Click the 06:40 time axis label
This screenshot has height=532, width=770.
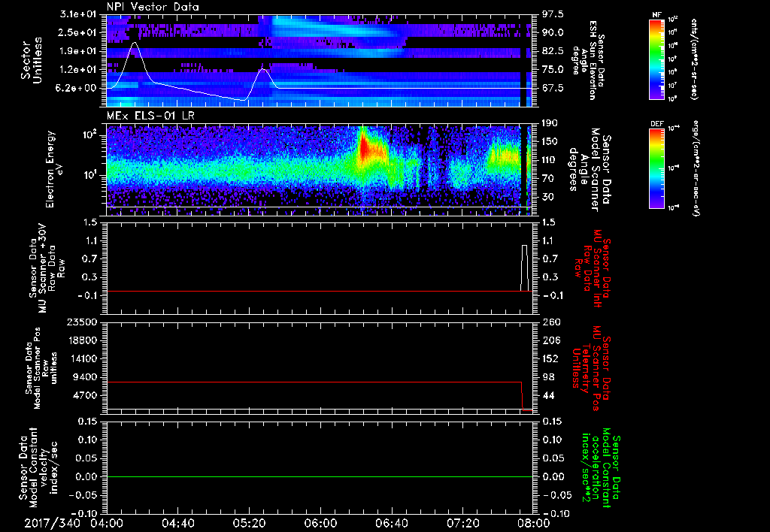click(x=391, y=523)
